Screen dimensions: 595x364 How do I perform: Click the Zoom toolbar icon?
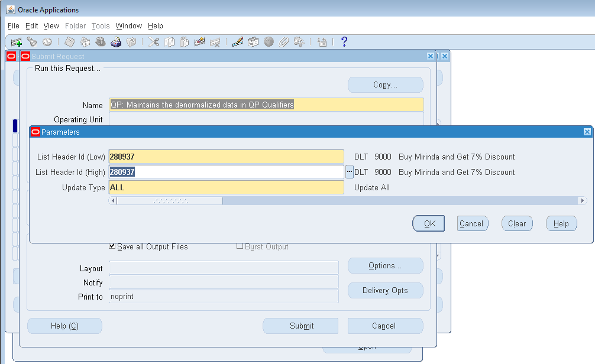[x=253, y=42]
